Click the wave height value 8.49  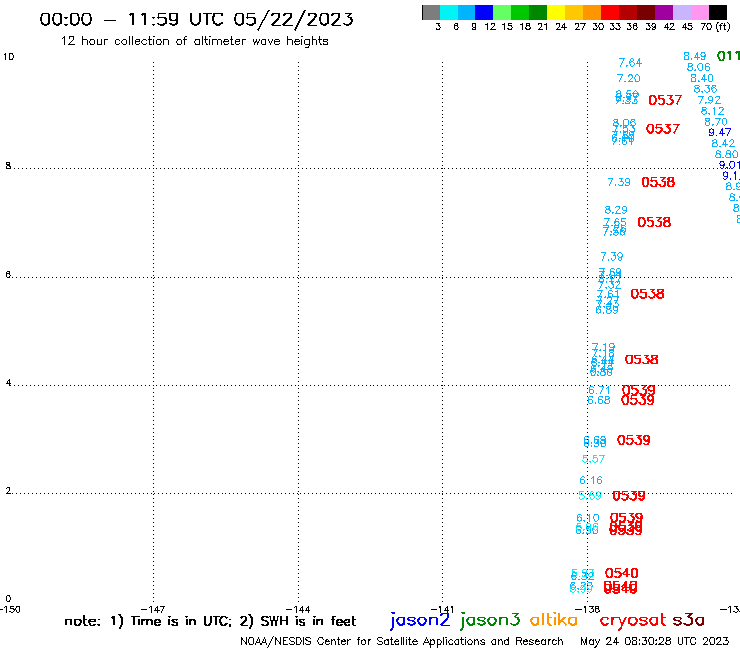click(x=695, y=56)
